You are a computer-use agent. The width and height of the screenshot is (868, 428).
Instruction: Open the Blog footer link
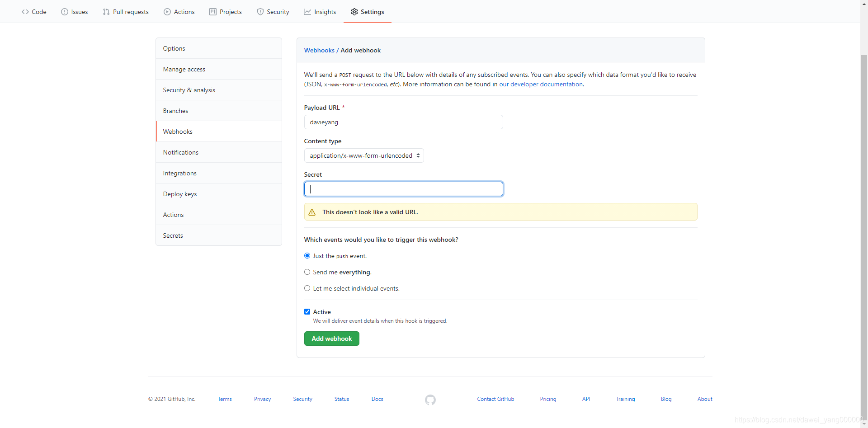coord(666,399)
